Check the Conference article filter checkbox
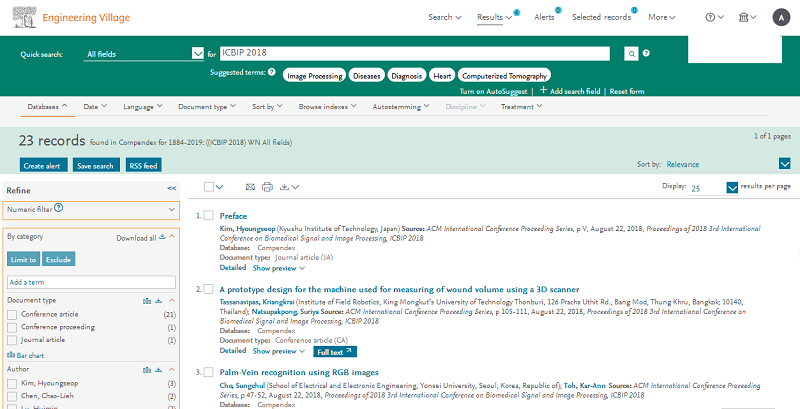The height and width of the screenshot is (409, 800). pos(12,314)
